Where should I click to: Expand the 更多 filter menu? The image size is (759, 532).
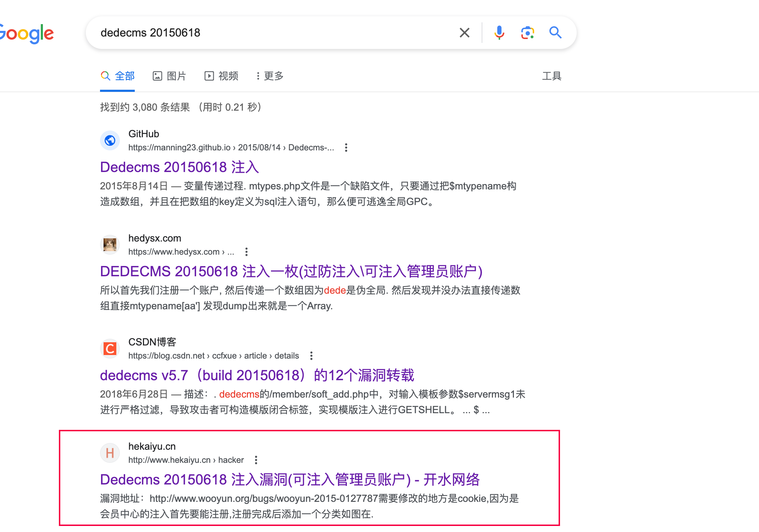[x=270, y=76]
